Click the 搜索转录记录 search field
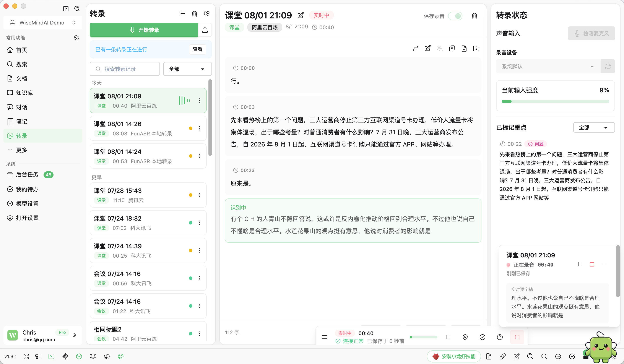 [125, 69]
